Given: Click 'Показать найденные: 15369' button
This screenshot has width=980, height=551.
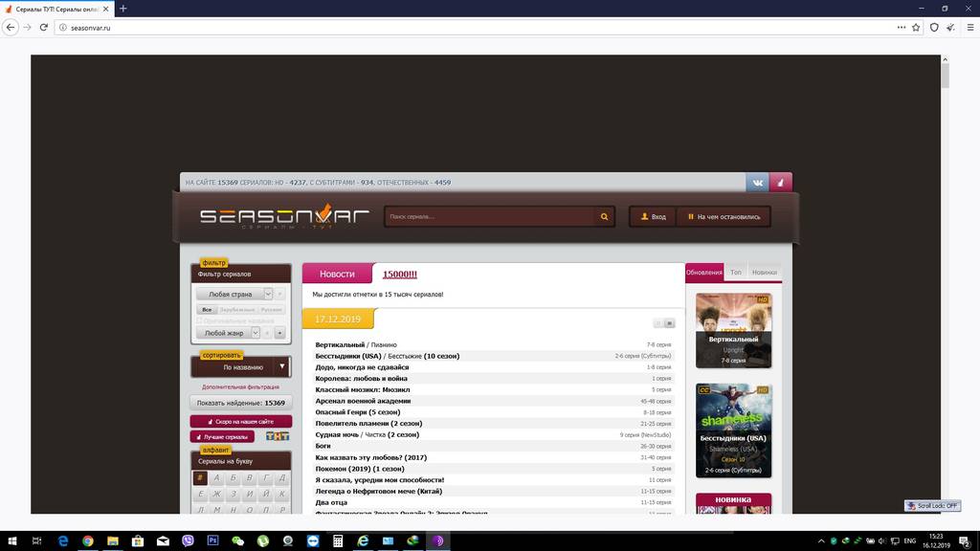Looking at the screenshot, I should pyautogui.click(x=240, y=403).
